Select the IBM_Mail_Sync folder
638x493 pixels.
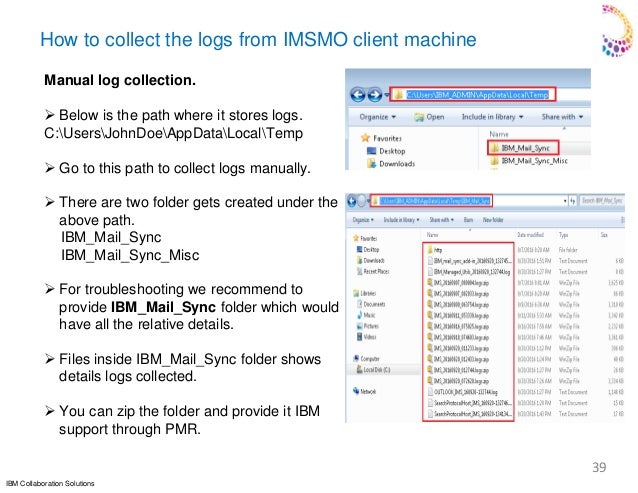coord(523,148)
